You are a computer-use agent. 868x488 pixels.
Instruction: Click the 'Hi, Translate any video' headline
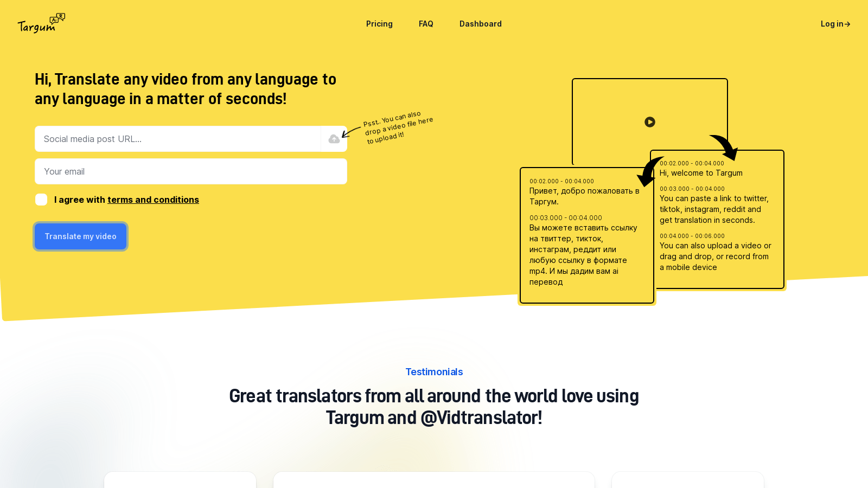click(x=186, y=89)
